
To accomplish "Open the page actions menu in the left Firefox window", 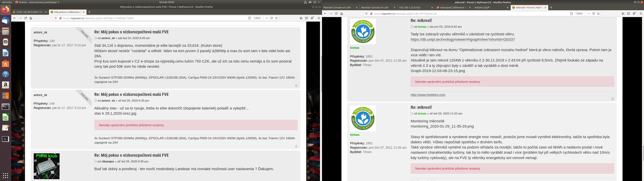I will (x=267, y=18).
